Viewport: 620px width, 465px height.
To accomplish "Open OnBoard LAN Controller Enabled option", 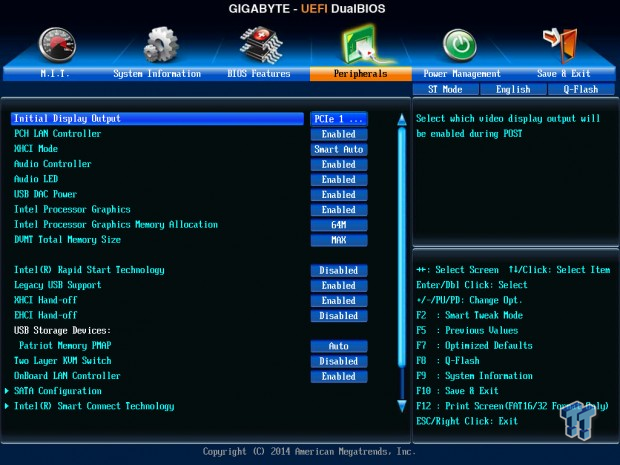I will [x=339, y=376].
